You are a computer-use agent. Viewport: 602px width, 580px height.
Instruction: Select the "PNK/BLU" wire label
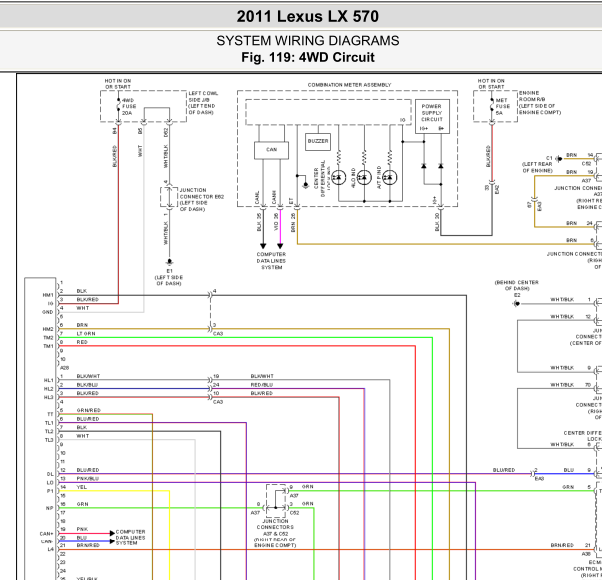(88, 478)
